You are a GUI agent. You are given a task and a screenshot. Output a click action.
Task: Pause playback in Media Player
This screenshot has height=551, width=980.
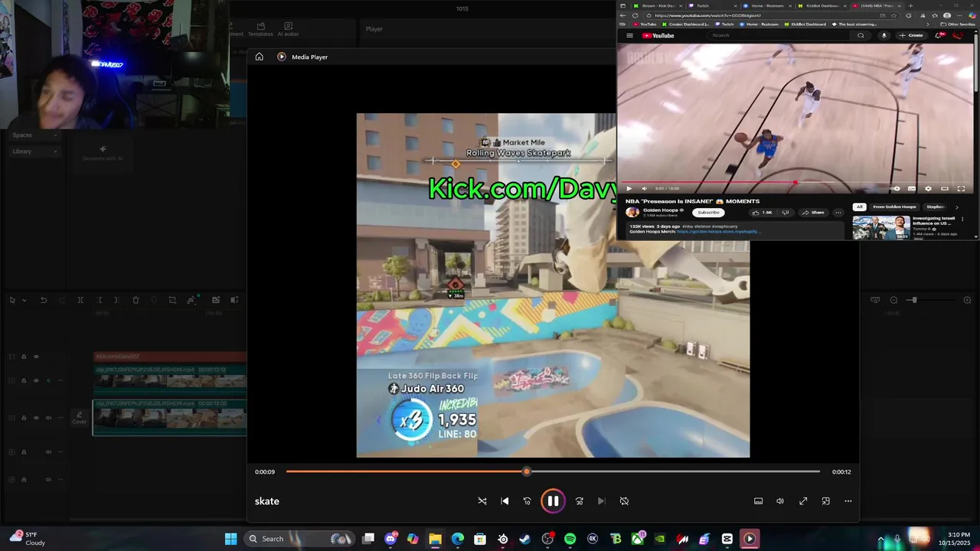553,501
